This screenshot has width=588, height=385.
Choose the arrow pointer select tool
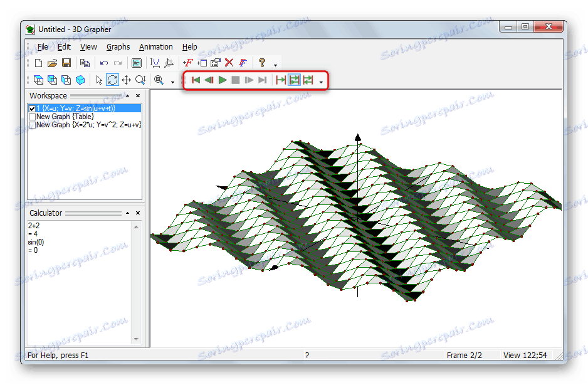[x=98, y=80]
